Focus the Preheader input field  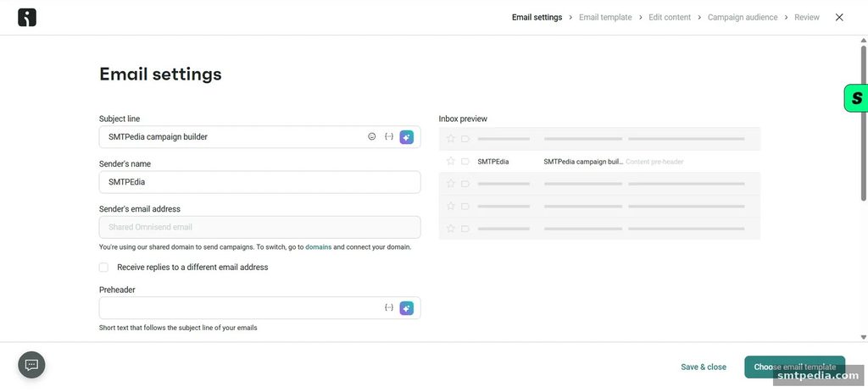[259, 308]
